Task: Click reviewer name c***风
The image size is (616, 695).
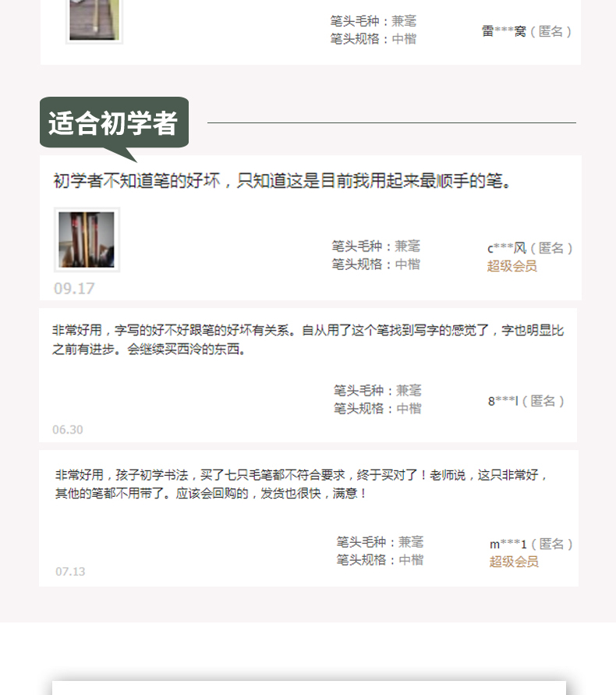Action: (507, 248)
